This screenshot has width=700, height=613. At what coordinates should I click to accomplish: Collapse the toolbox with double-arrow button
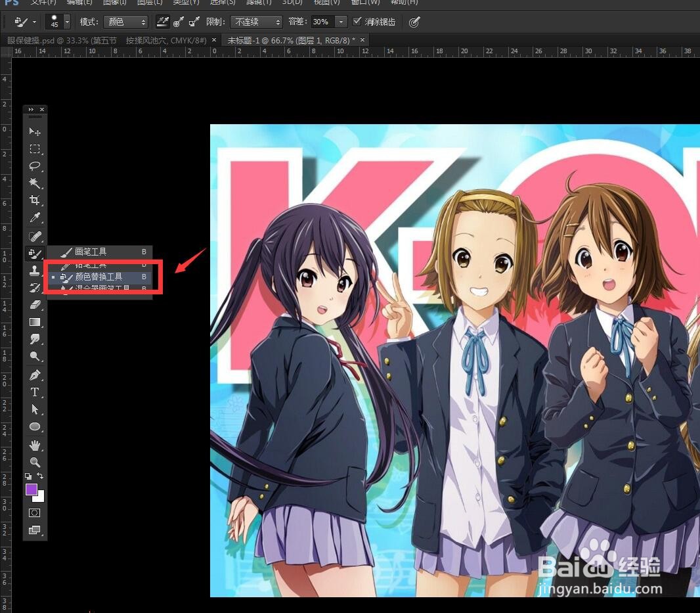[x=31, y=110]
